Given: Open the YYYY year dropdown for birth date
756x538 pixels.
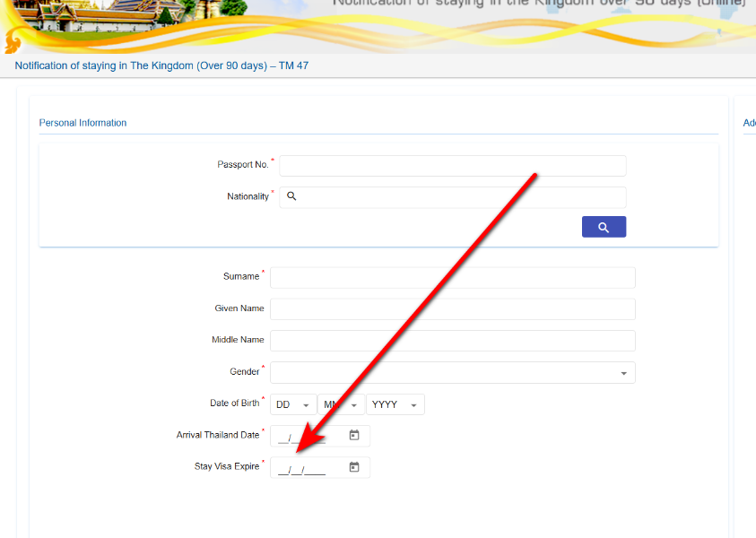Looking at the screenshot, I should tap(395, 405).
